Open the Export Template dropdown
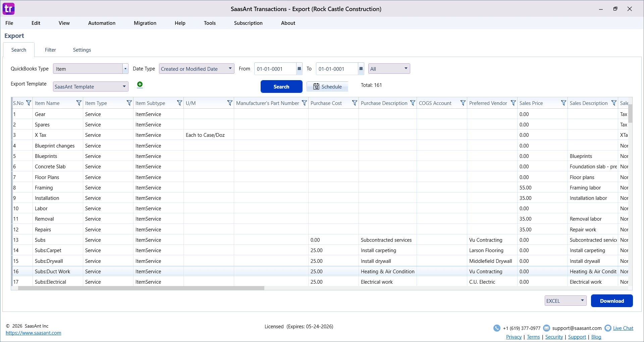 click(124, 87)
